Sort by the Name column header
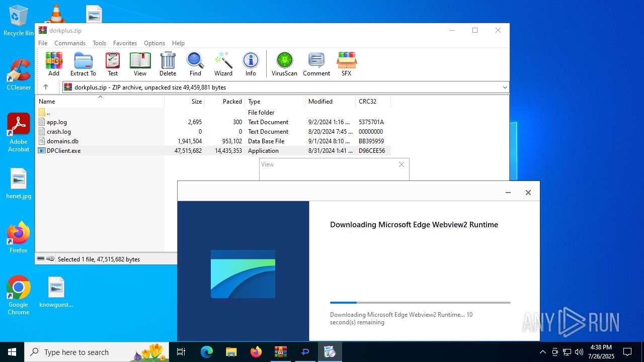 pos(100,102)
